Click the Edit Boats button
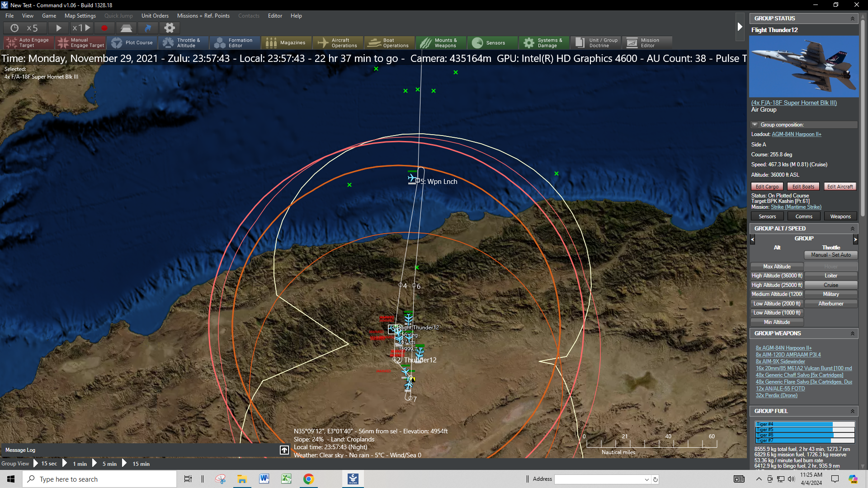This screenshot has height=488, width=868. (x=803, y=187)
